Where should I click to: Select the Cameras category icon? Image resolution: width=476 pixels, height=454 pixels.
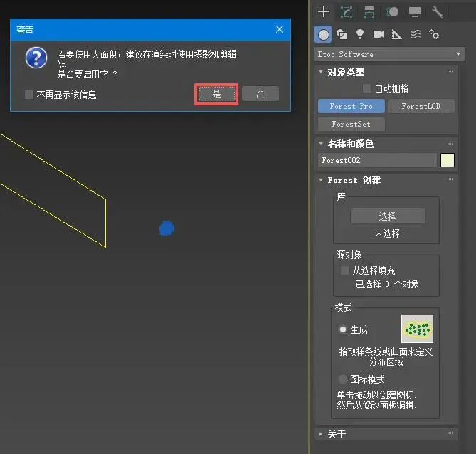[x=379, y=34]
